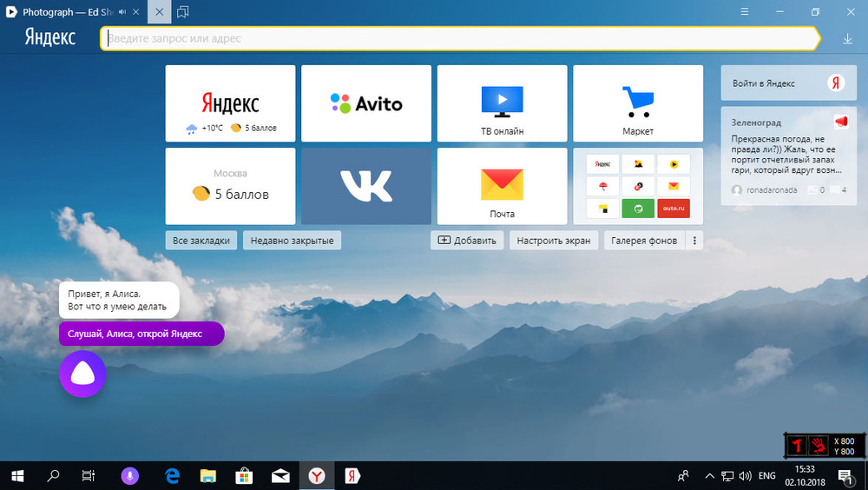
Task: Click the red Я icon in sign-in panel
Action: (836, 83)
